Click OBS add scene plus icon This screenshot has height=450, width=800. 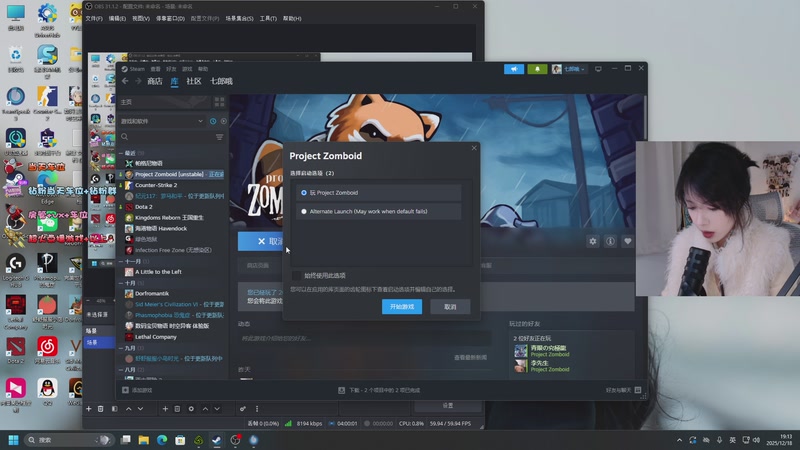click(89, 409)
